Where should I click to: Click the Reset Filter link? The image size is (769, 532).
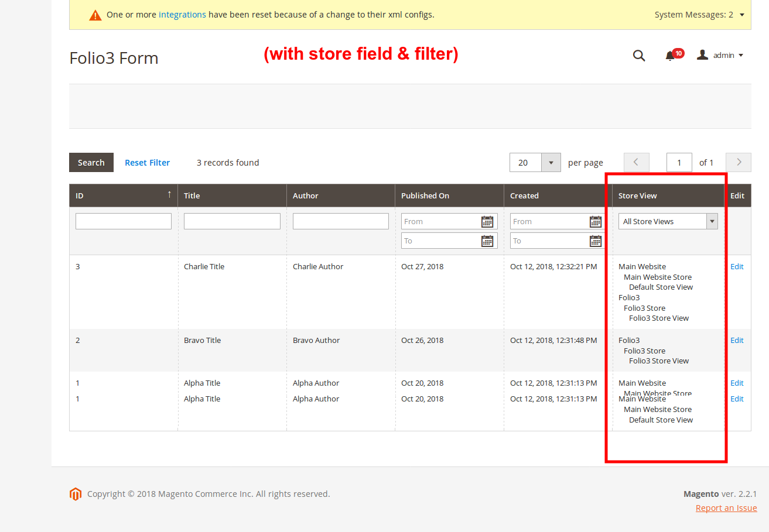(x=148, y=163)
